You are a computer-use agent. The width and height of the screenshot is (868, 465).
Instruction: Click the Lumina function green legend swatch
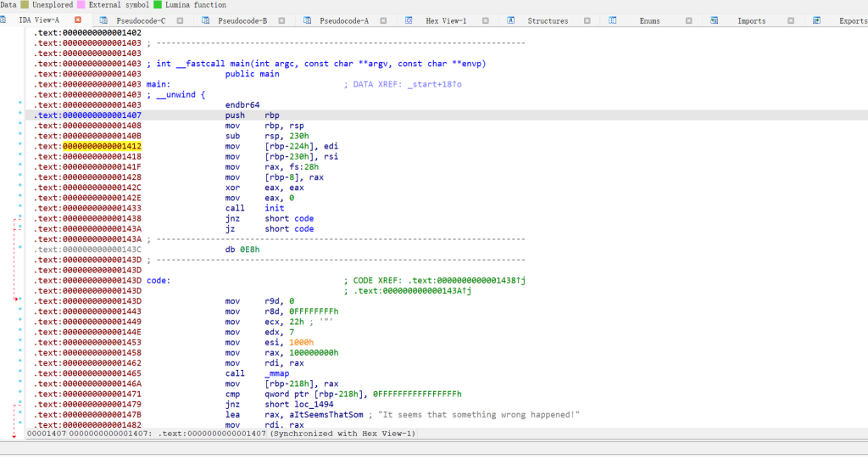pos(158,5)
